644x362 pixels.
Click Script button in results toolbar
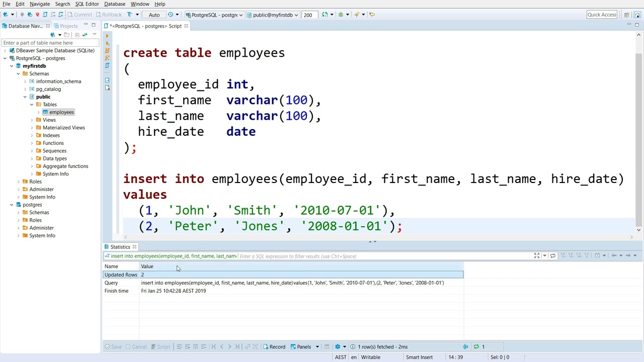160,347
